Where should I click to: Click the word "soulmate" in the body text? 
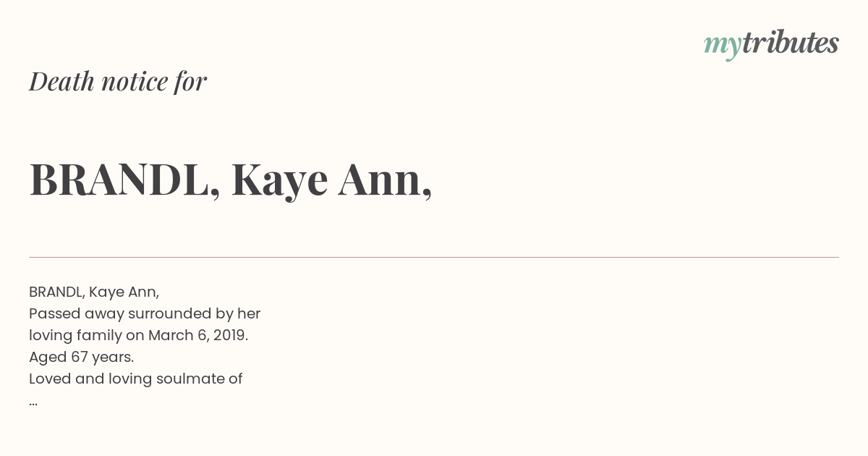pos(197,379)
